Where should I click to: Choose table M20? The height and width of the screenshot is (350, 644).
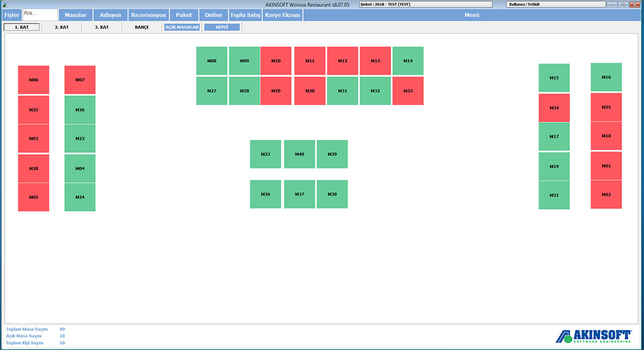tap(33, 169)
